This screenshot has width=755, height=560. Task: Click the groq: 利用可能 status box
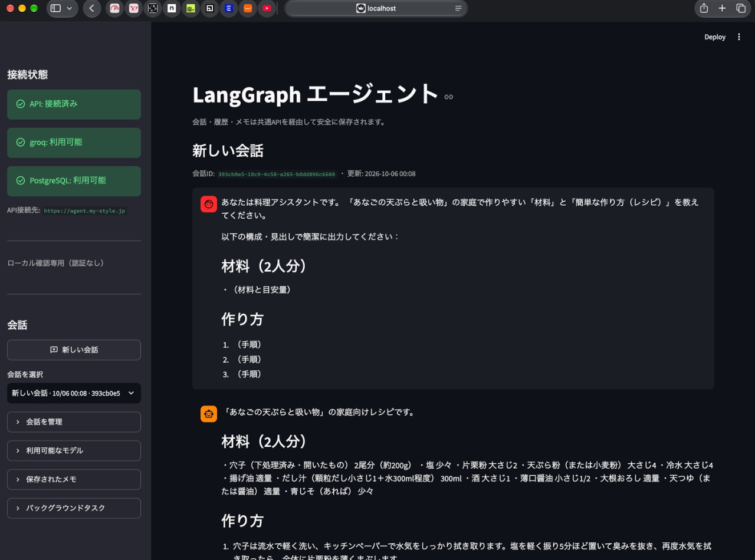(74, 143)
